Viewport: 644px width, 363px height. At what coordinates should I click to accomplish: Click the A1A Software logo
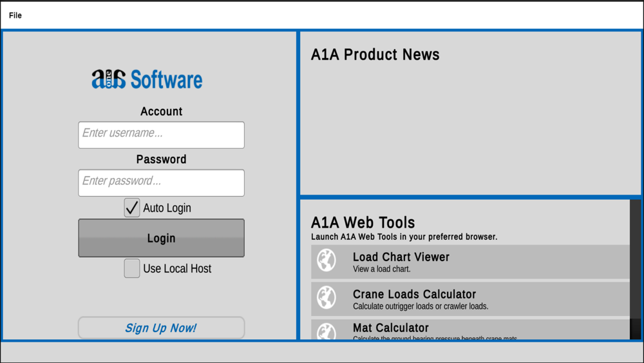click(x=147, y=79)
